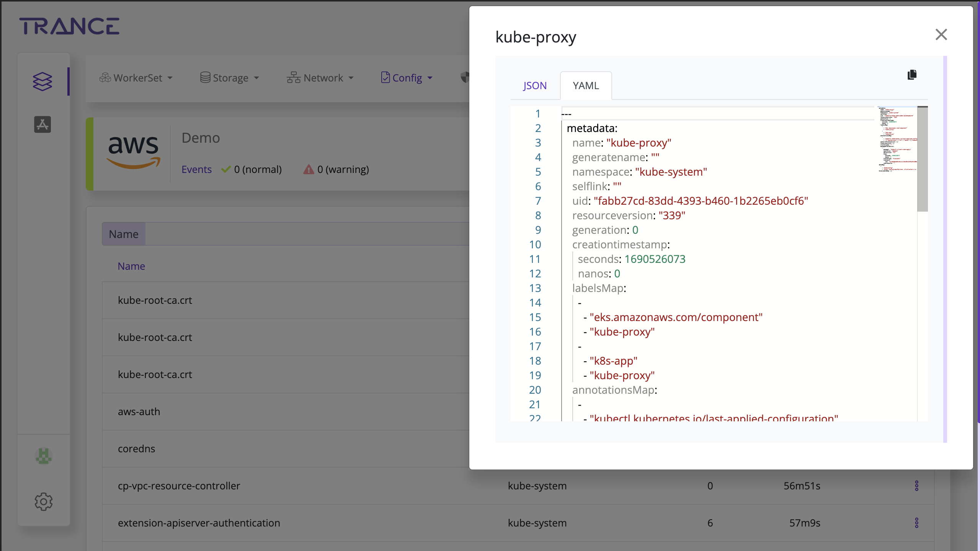
Task: Click the YAML editor vertical scrollbar
Action: pyautogui.click(x=923, y=159)
